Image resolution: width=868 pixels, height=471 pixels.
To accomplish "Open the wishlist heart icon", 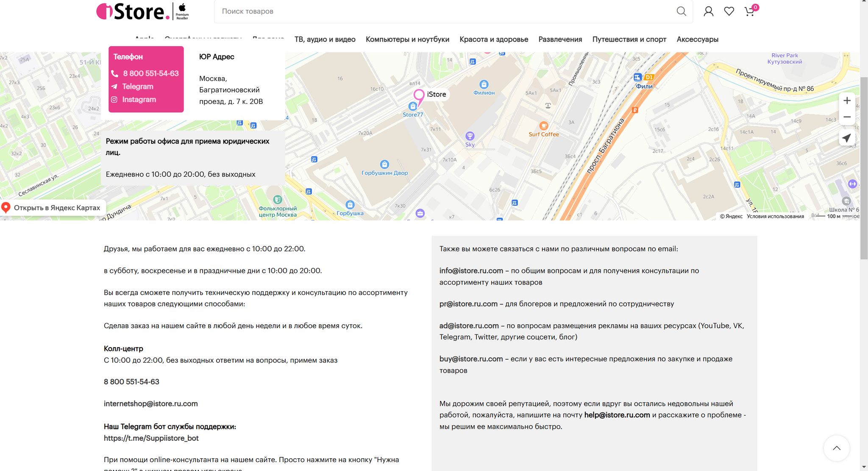I will (x=729, y=11).
